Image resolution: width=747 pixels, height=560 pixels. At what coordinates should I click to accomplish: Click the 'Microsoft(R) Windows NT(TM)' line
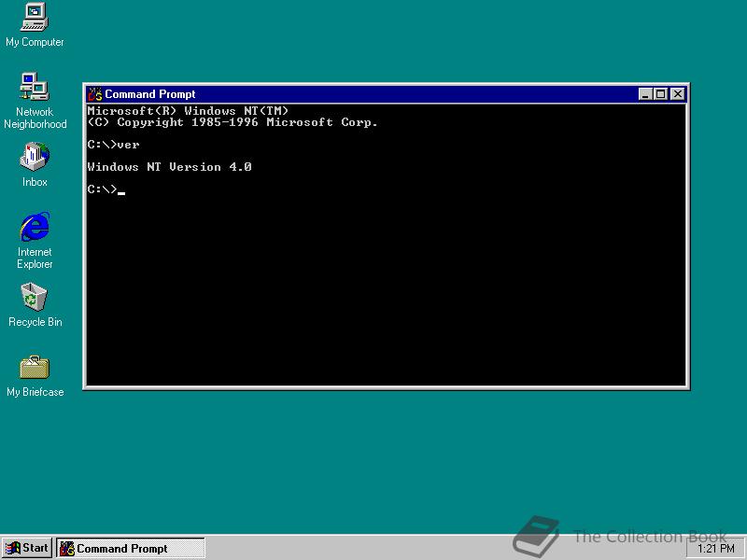tap(188, 111)
